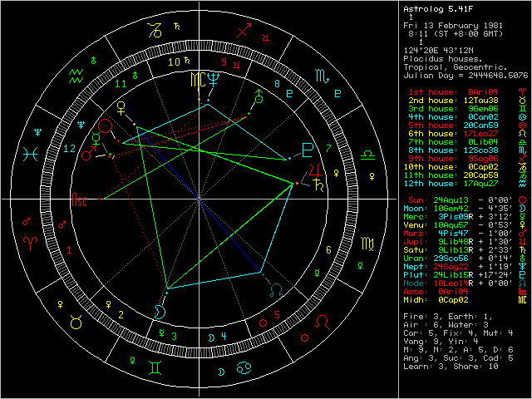Select the North Node glyph inside the chart wheel

[276, 291]
